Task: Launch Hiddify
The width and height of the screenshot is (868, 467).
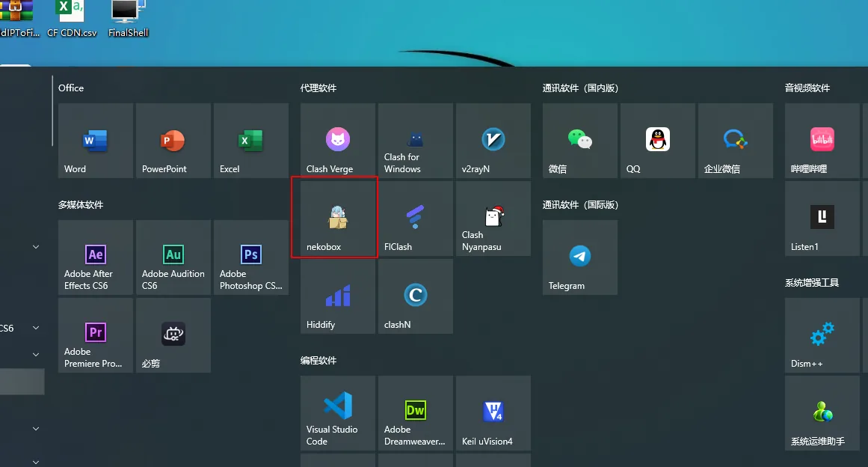Action: 338,296
